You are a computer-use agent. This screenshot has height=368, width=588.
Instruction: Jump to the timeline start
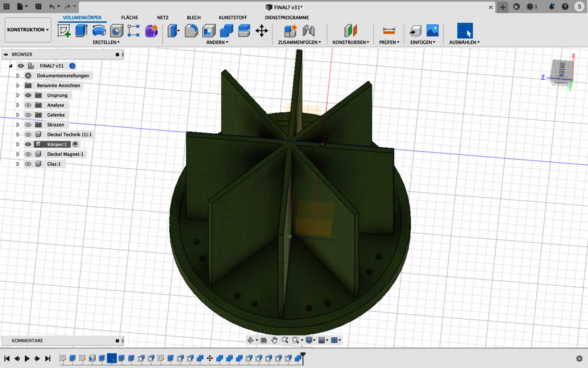[x=7, y=359]
